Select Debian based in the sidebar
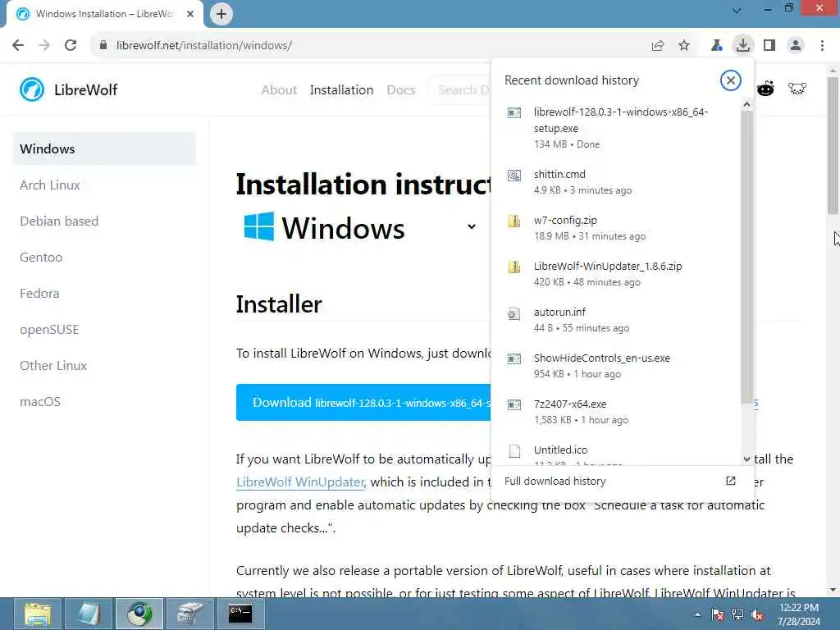 (59, 221)
